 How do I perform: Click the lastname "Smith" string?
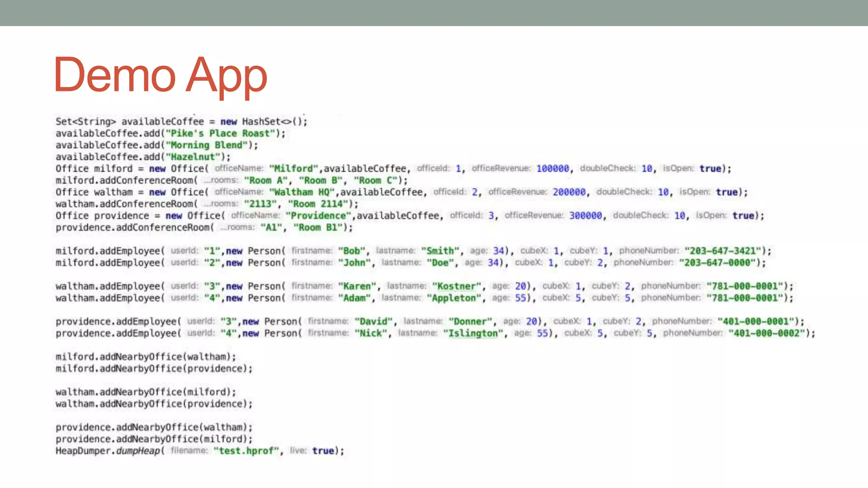coord(440,251)
